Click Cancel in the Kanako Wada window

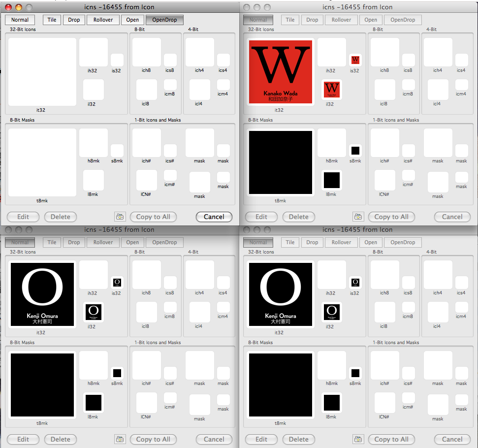452,217
